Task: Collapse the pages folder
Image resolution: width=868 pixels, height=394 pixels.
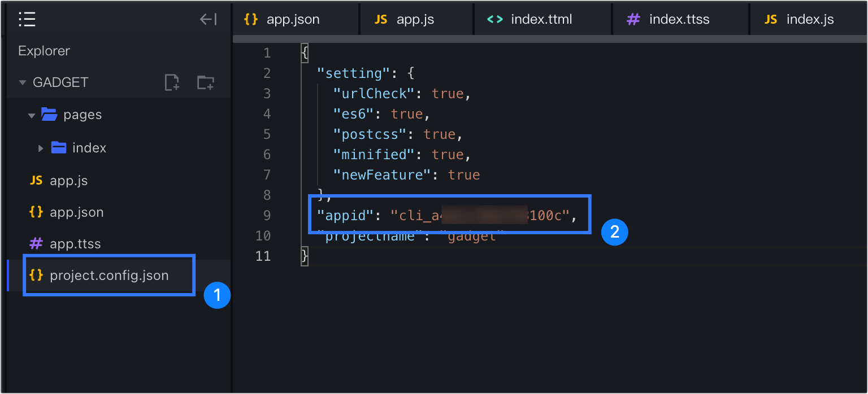Action: [x=32, y=114]
